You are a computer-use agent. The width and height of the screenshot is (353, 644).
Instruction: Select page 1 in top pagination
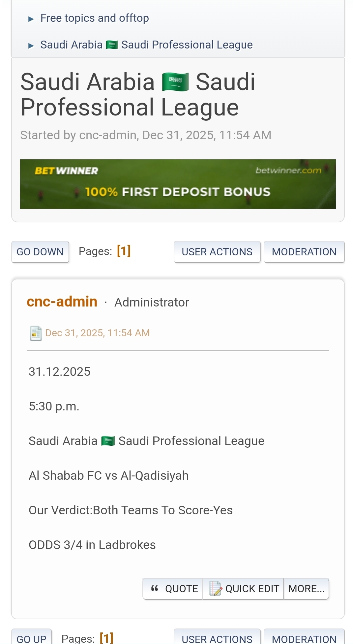coord(124,251)
